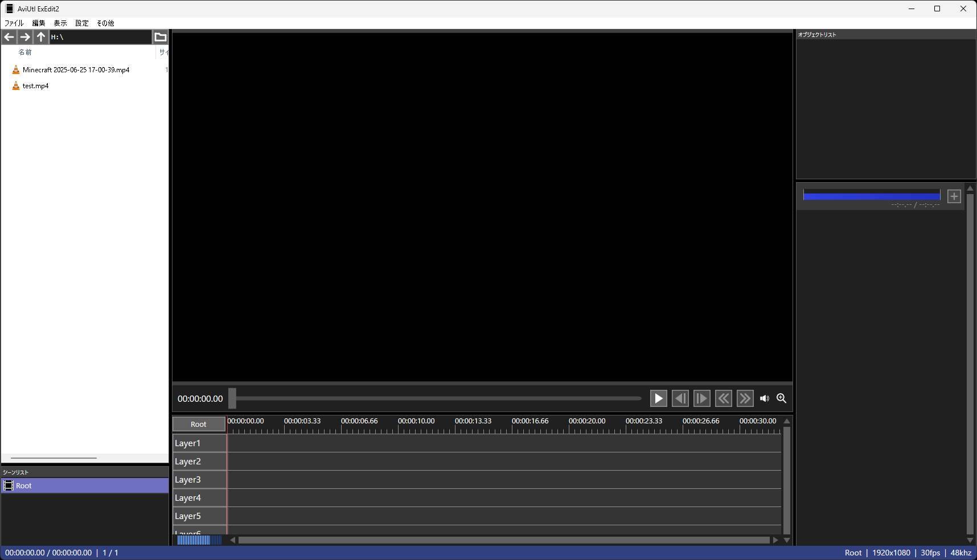977x560 pixels.
Task: Click the Layer3 header
Action: (x=200, y=480)
